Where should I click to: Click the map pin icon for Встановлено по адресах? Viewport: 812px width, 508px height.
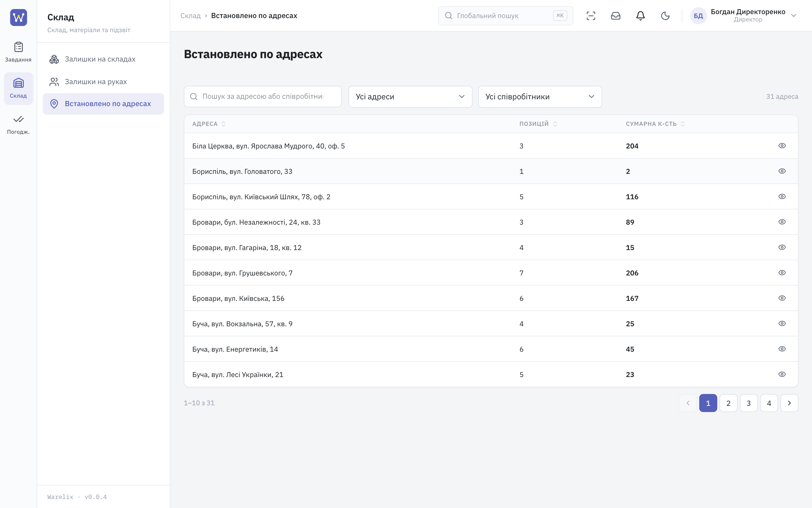pos(54,104)
